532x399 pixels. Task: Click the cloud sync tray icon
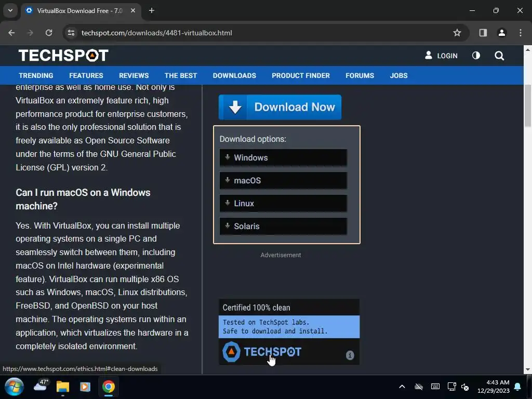tap(419, 387)
